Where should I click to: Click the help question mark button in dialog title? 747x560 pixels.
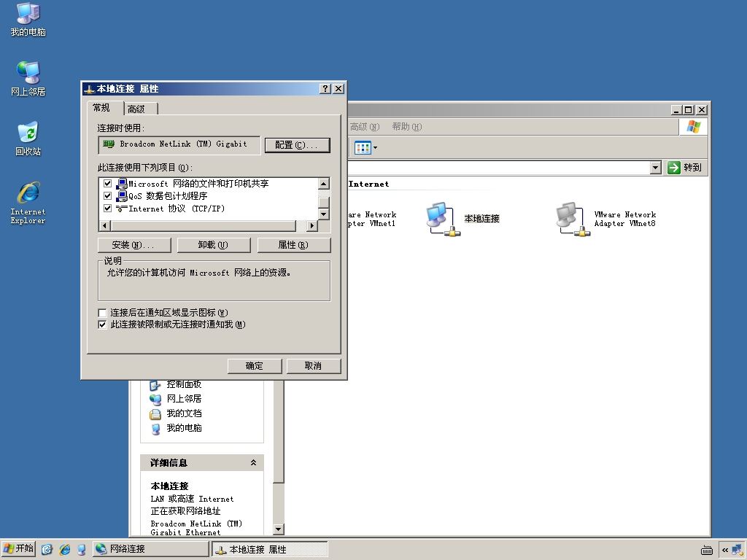tap(325, 88)
